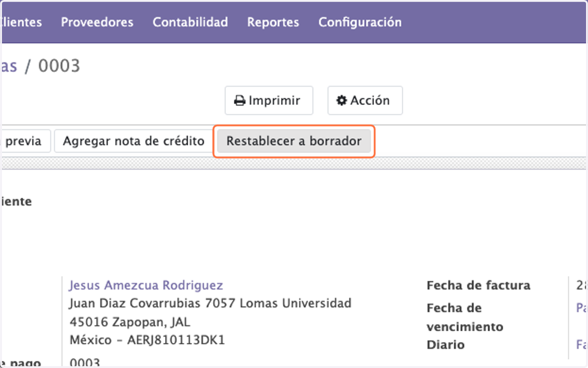
Task: Open the Contabilidad menu
Action: click(x=190, y=22)
